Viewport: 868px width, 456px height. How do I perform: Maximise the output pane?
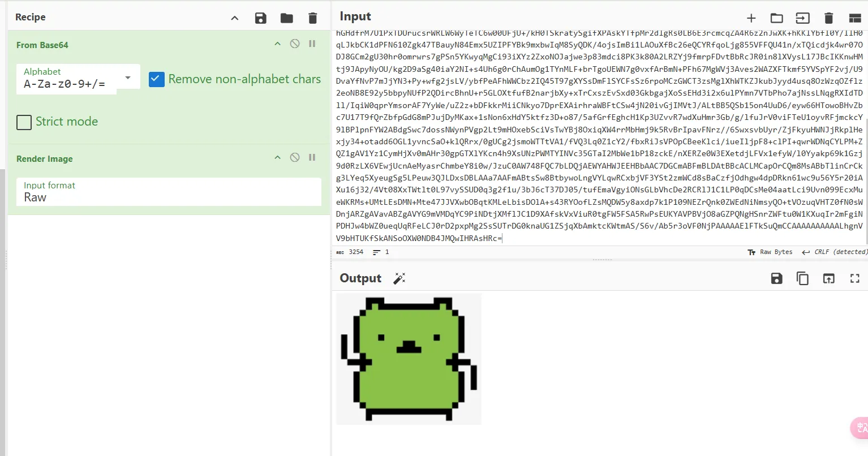pos(855,278)
